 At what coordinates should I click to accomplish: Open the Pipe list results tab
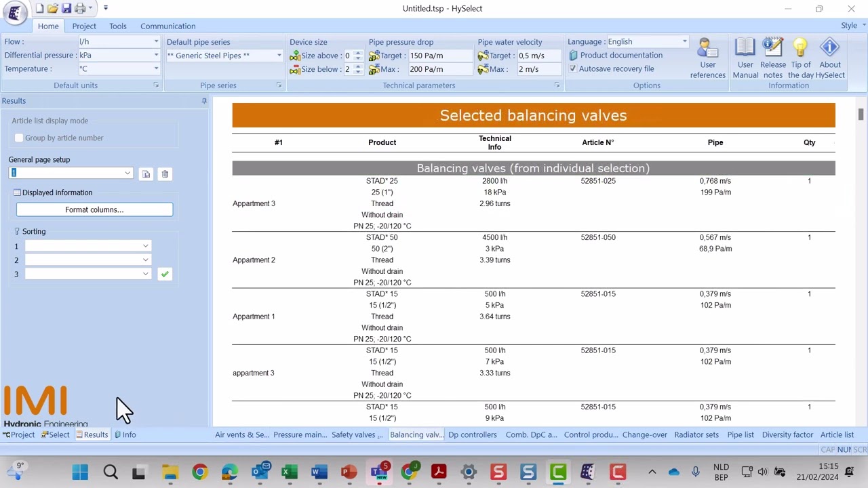tap(741, 435)
